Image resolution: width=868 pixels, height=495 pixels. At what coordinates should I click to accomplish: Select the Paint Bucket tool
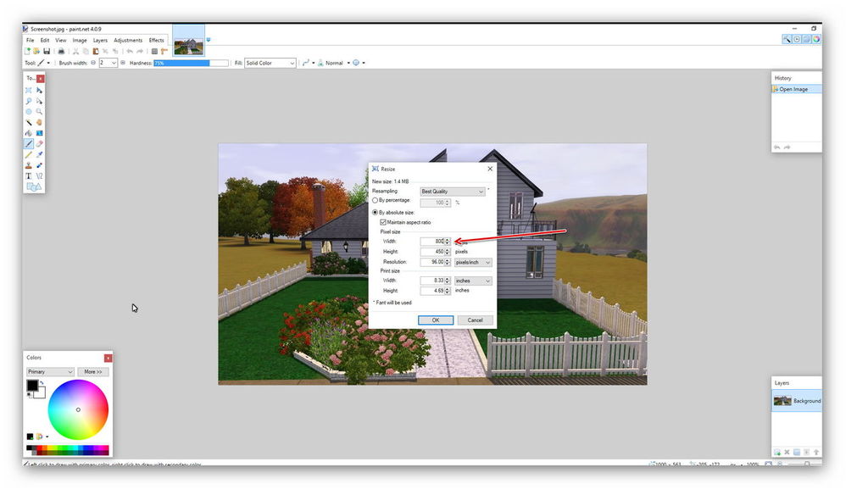[x=29, y=133]
